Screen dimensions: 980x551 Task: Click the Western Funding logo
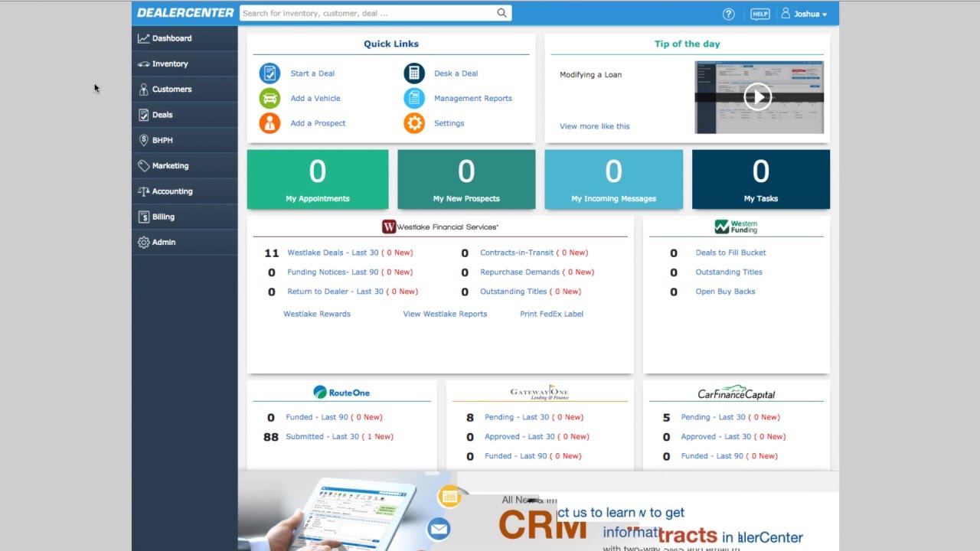(x=736, y=227)
